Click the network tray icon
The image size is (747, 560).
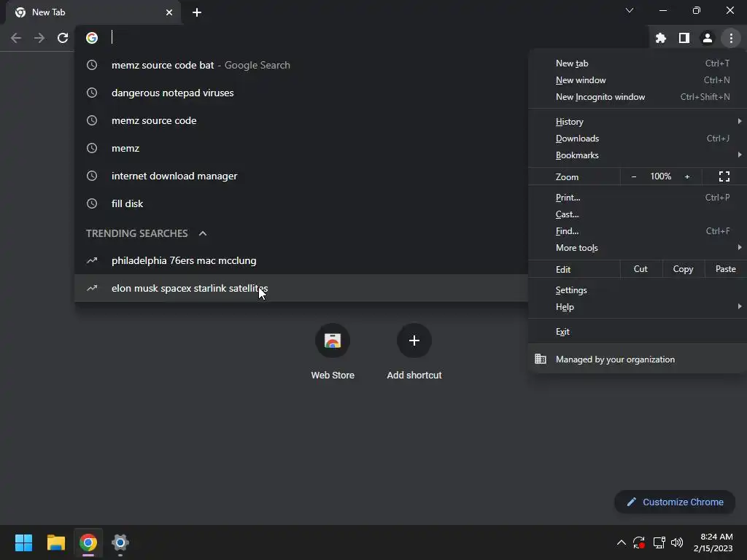click(659, 542)
